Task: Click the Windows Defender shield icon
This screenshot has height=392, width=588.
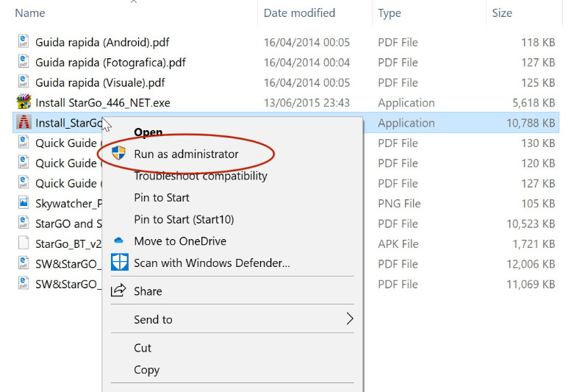Action: coord(120,263)
